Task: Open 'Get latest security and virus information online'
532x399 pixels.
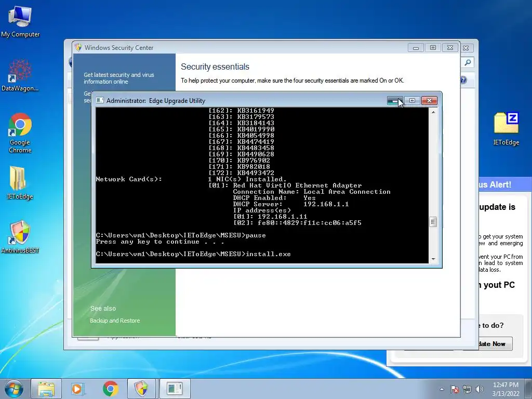Action: coord(119,78)
